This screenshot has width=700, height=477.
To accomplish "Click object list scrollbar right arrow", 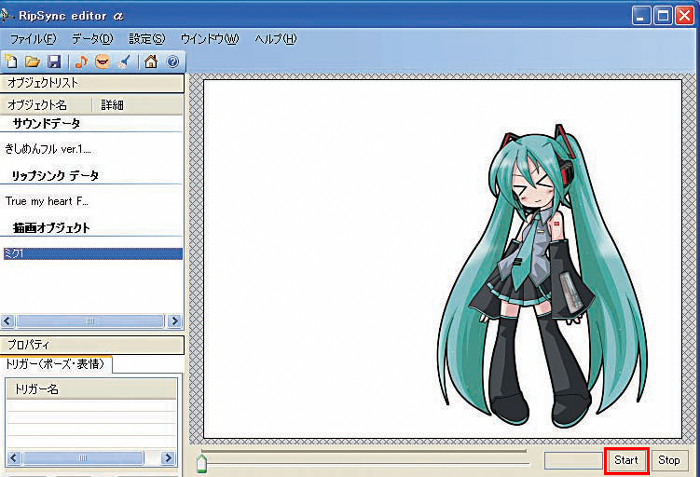I will coord(175,321).
